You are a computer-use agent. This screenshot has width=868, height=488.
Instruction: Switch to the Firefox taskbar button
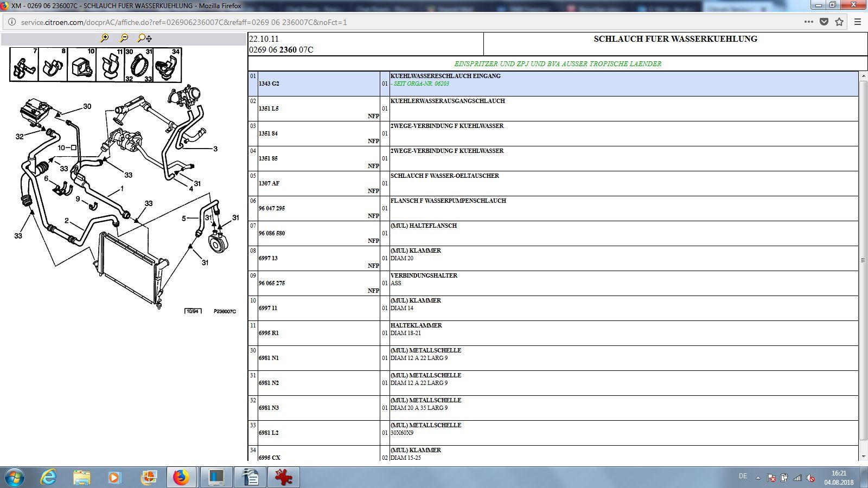181,477
